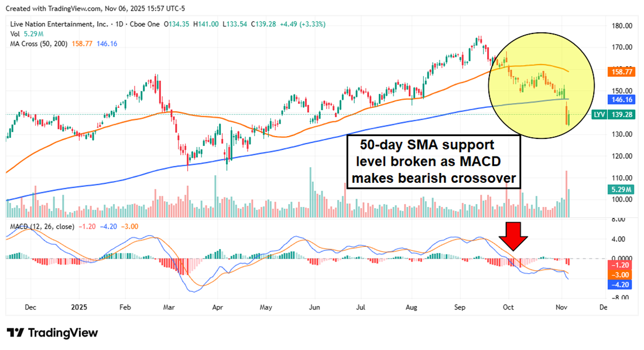Click the Sep label on time axis
644x350 pixels.
460,306
